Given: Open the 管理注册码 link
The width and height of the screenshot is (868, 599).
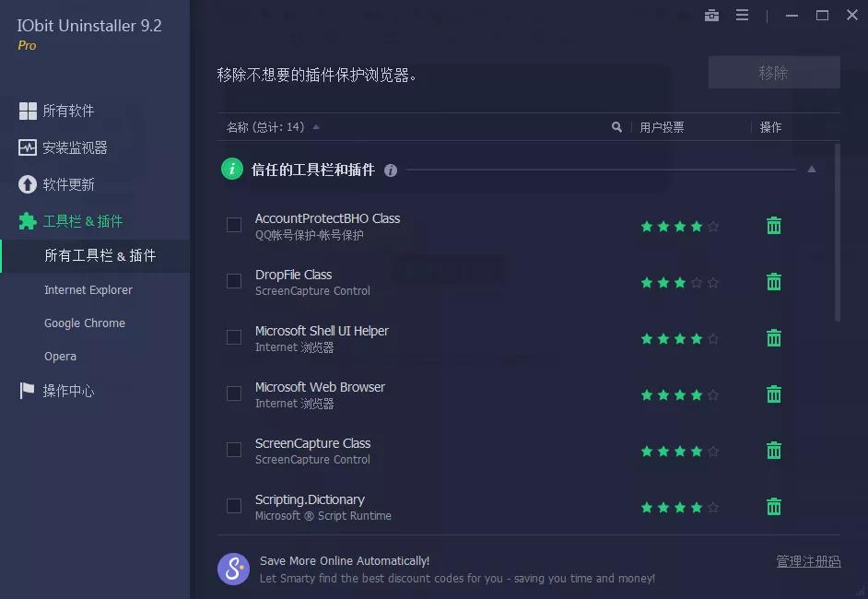Looking at the screenshot, I should tap(808, 560).
